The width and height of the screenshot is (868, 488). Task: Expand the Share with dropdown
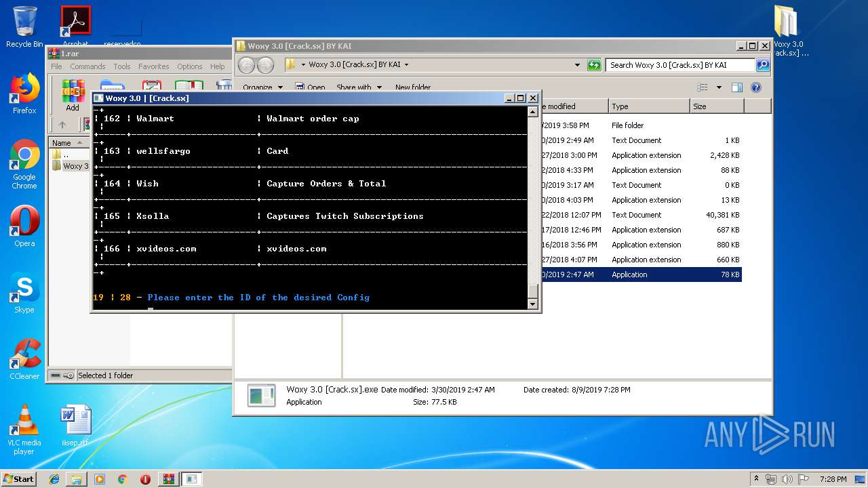(359, 87)
